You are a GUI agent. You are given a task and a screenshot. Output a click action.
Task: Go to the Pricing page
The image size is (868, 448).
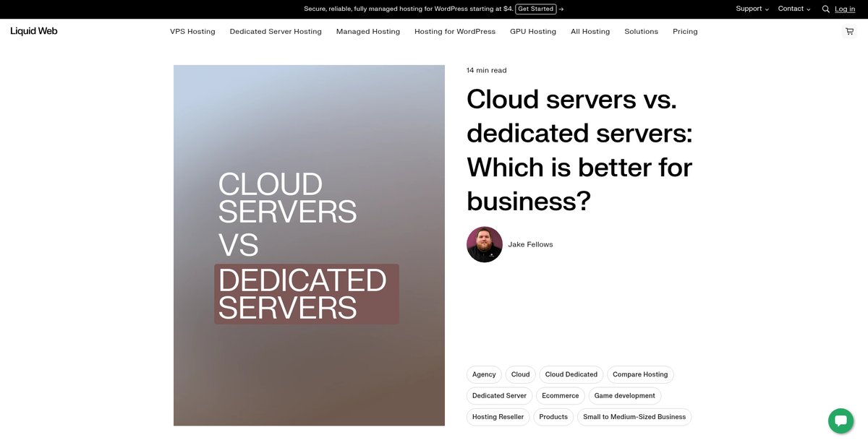point(685,31)
